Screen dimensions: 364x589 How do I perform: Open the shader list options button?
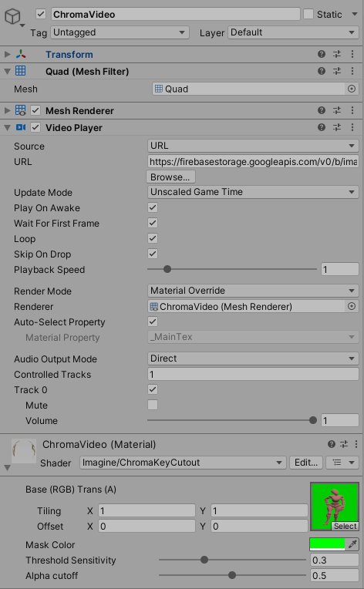coord(342,463)
